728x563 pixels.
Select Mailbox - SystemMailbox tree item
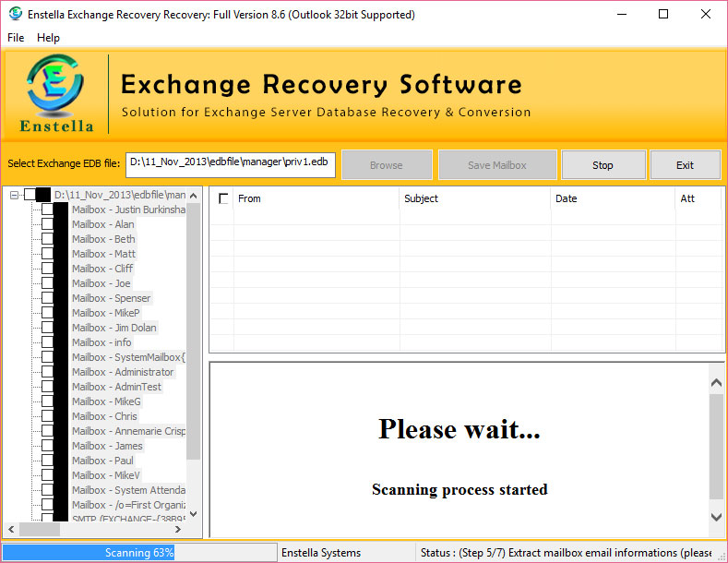(x=128, y=357)
